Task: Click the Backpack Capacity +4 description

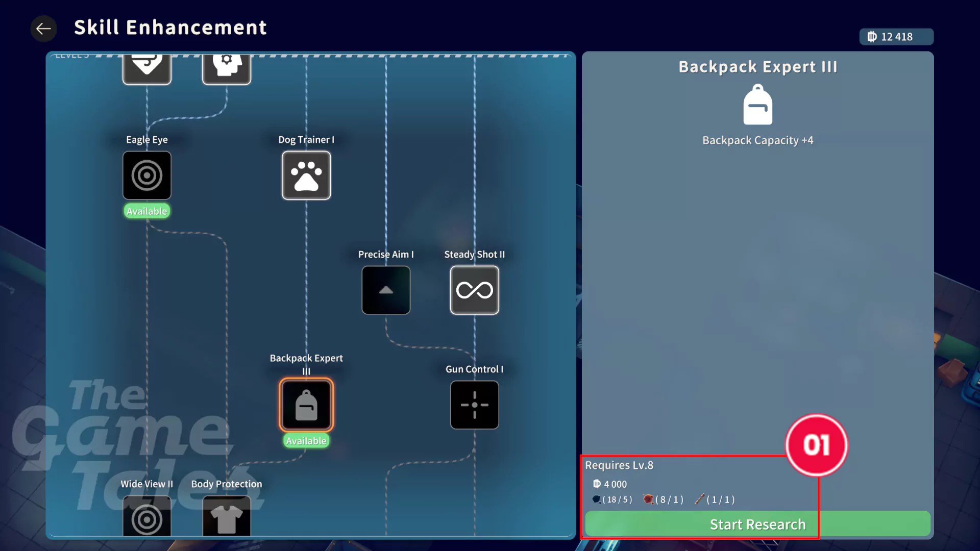Action: click(x=757, y=140)
